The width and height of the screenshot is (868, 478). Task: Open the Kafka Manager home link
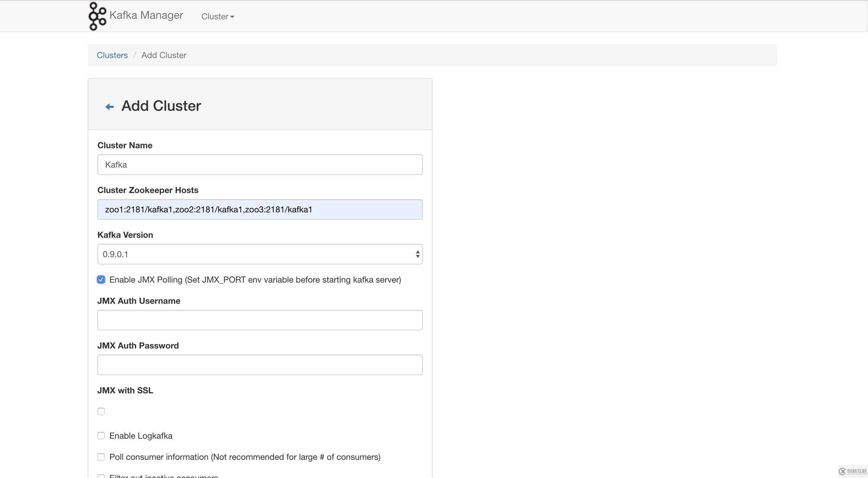146,15
